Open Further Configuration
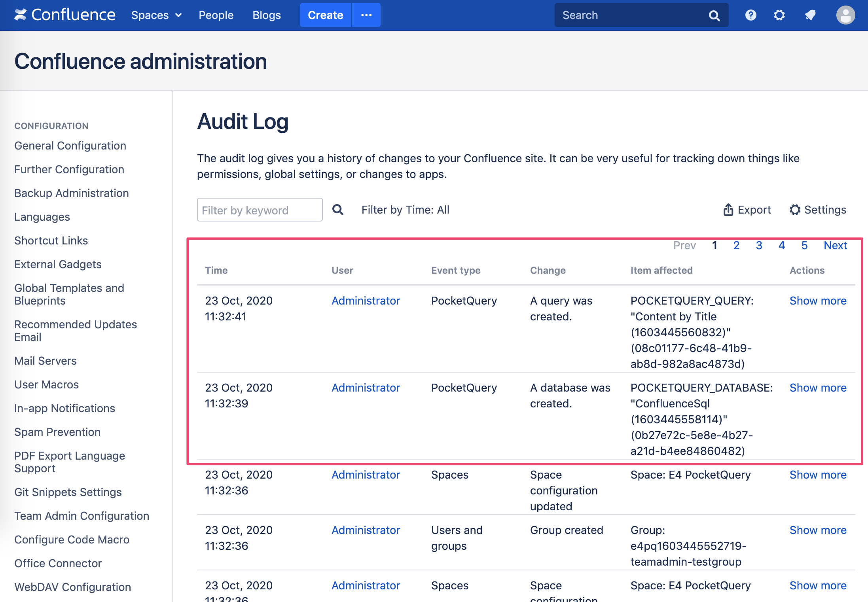This screenshot has width=868, height=602. coord(69,169)
